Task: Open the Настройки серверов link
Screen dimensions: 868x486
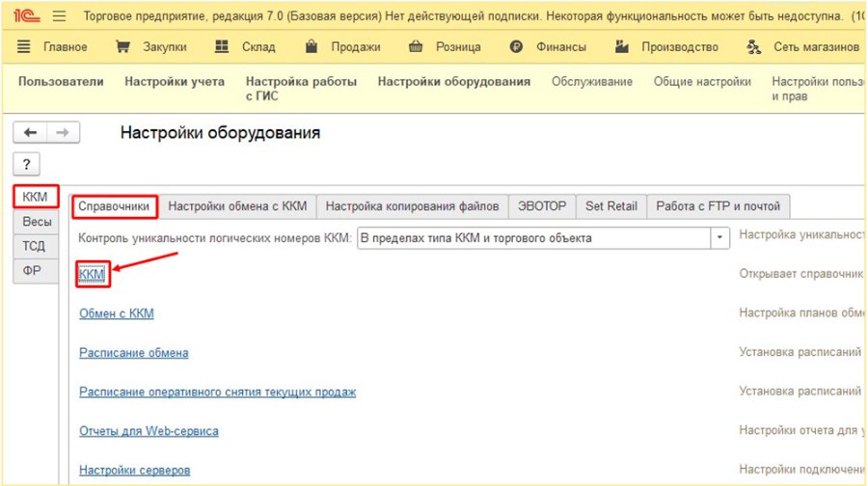Action: pos(134,470)
